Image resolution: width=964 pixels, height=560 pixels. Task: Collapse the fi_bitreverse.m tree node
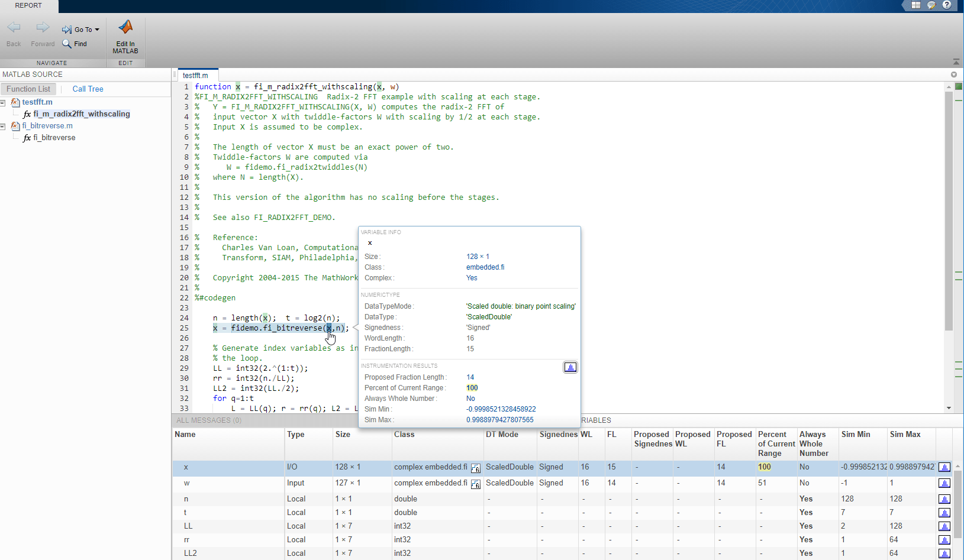click(x=3, y=127)
